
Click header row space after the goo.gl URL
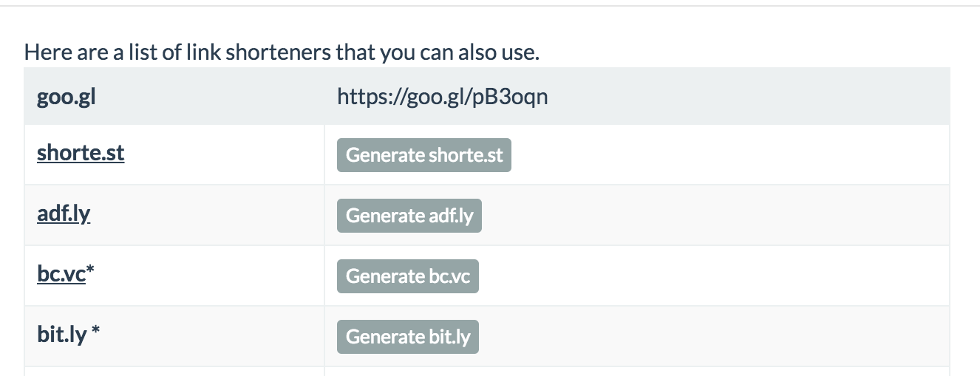coord(746,96)
